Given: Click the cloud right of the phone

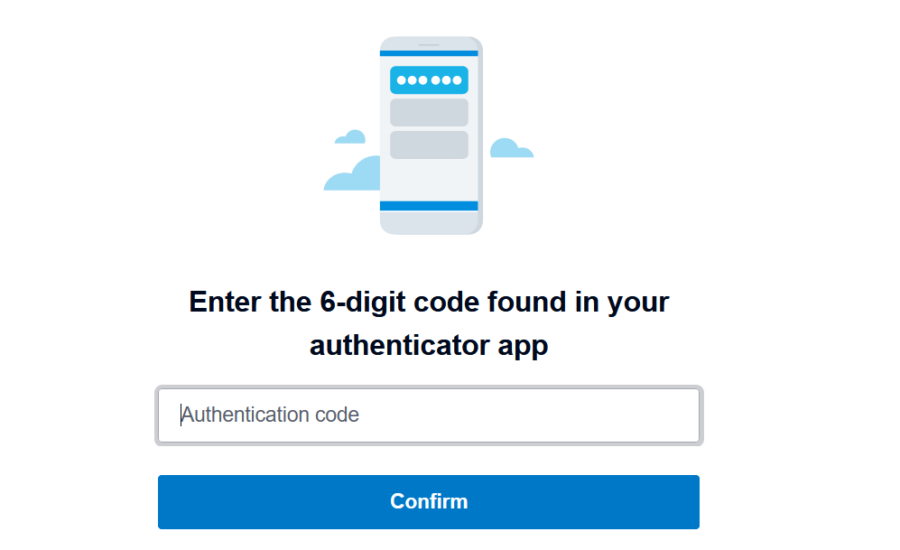Looking at the screenshot, I should (x=511, y=148).
